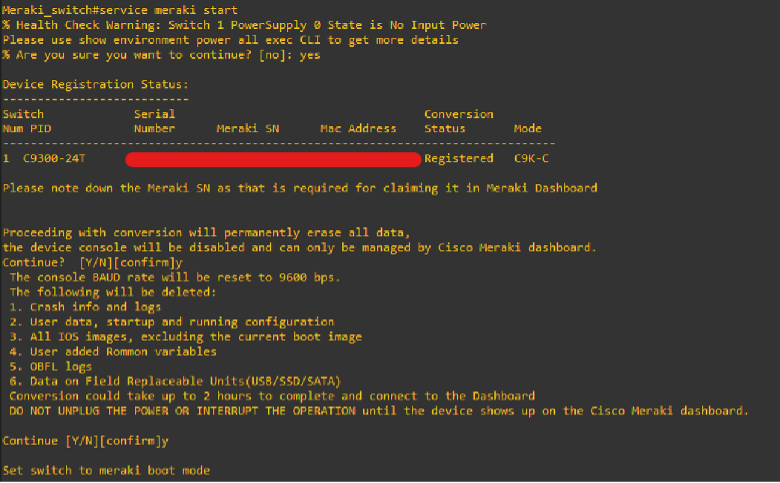Image resolution: width=780 pixels, height=483 pixels.
Task: Click the final "Continue [Y/N][confirm]y" prompt
Action: click(x=85, y=440)
